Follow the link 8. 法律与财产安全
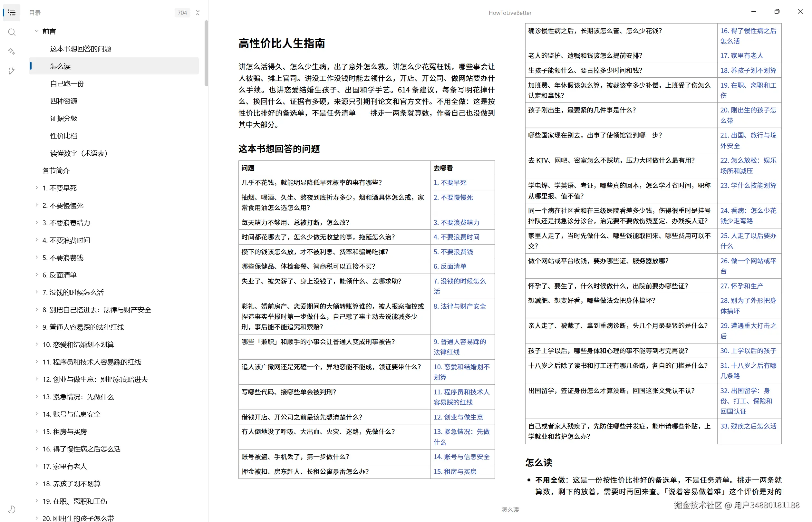This screenshot has width=812, height=522. pos(459,306)
